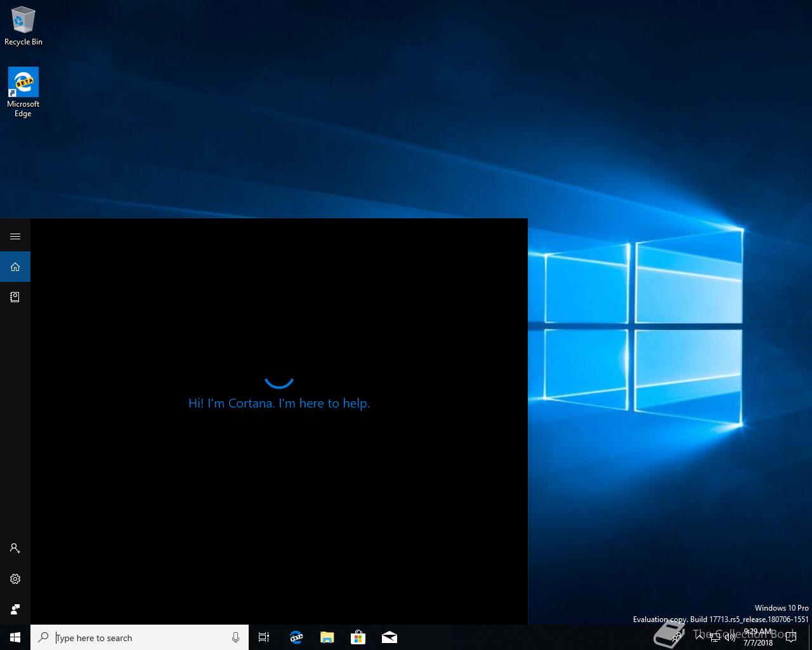The height and width of the screenshot is (650, 812).
Task: Launch Edge Beta from the taskbar
Action: 296,637
